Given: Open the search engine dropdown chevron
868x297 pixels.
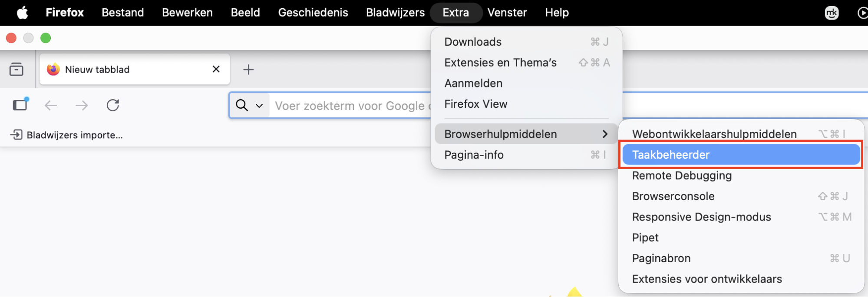Looking at the screenshot, I should coord(259,106).
